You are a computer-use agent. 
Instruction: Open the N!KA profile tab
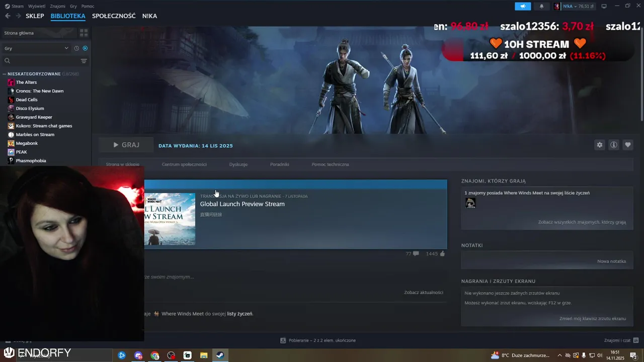point(149,16)
